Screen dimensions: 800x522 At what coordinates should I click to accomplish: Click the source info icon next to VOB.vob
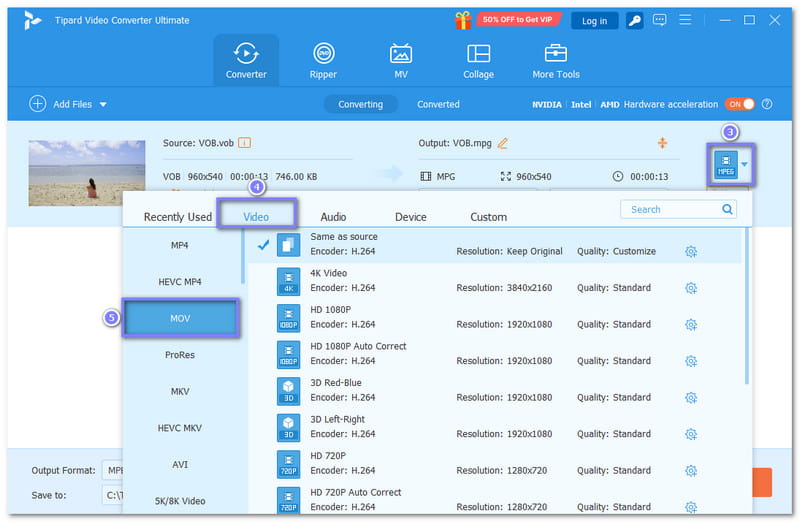[244, 143]
